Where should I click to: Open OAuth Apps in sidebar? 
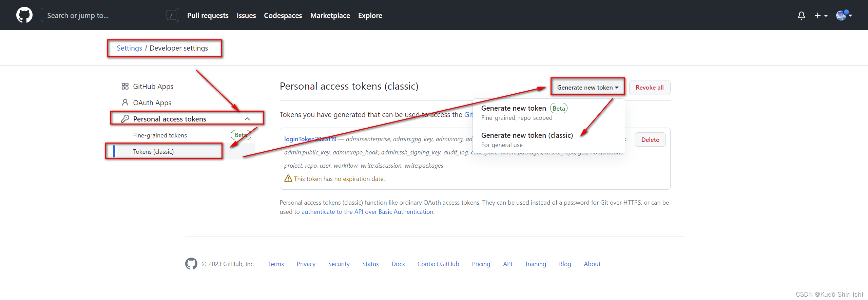[x=152, y=103]
